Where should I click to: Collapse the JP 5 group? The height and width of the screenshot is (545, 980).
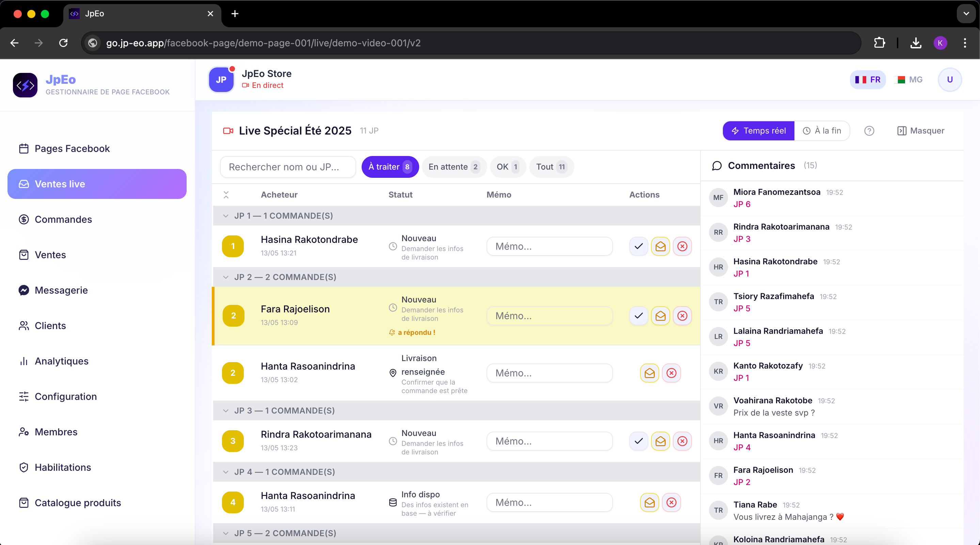pyautogui.click(x=226, y=533)
